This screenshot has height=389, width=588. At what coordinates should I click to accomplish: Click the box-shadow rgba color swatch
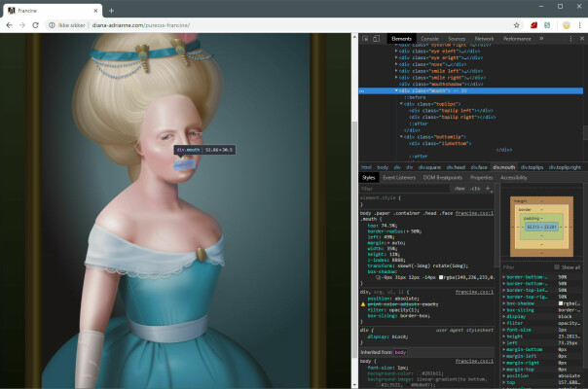441,277
